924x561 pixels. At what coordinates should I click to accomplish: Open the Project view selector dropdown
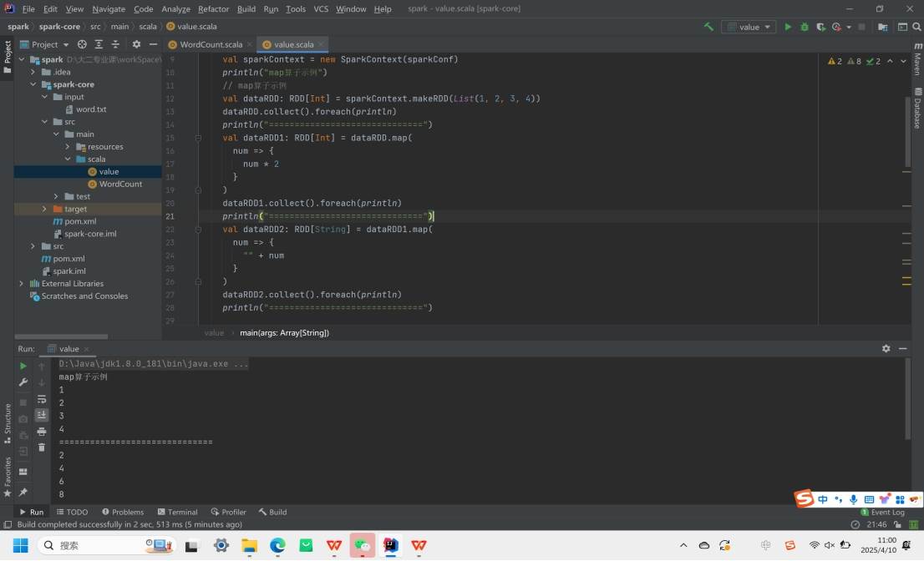pyautogui.click(x=45, y=44)
